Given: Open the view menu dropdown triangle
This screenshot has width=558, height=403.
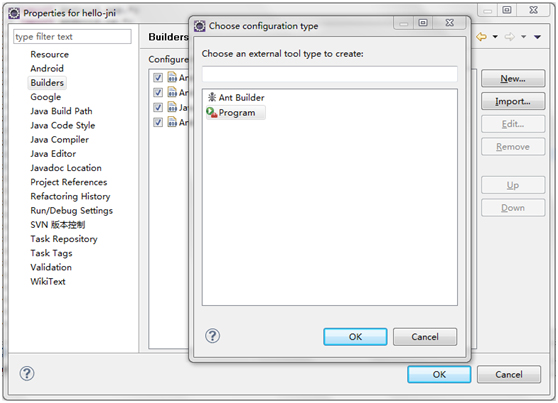Looking at the screenshot, I should [537, 37].
